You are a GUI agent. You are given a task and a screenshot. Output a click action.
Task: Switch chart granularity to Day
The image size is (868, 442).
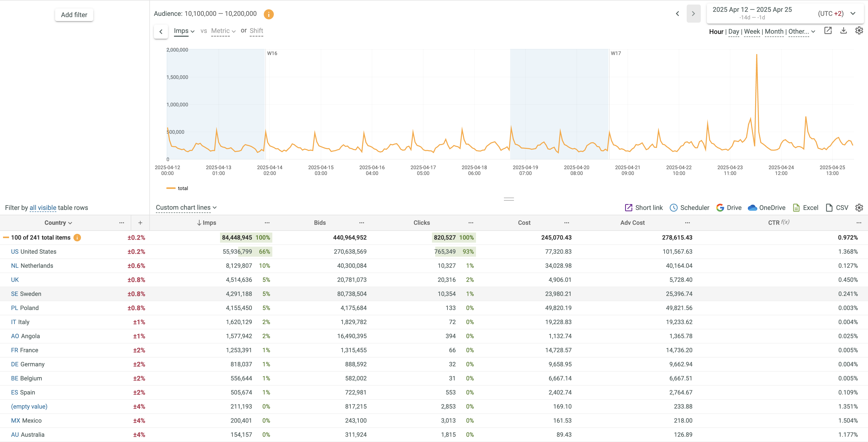[x=733, y=31]
